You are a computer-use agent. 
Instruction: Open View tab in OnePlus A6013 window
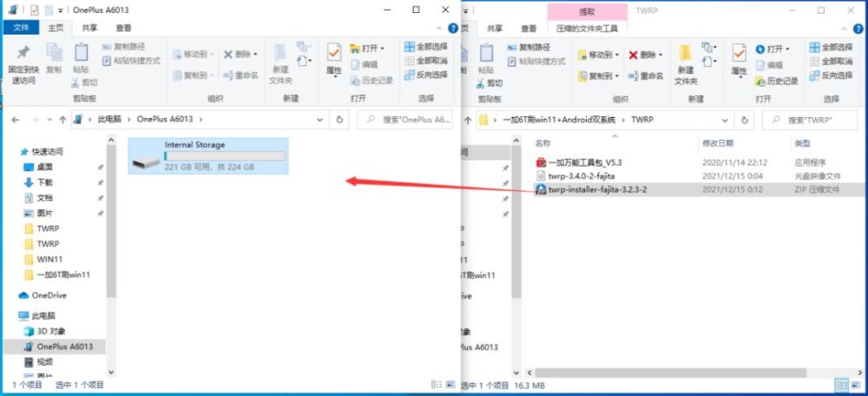pos(123,28)
